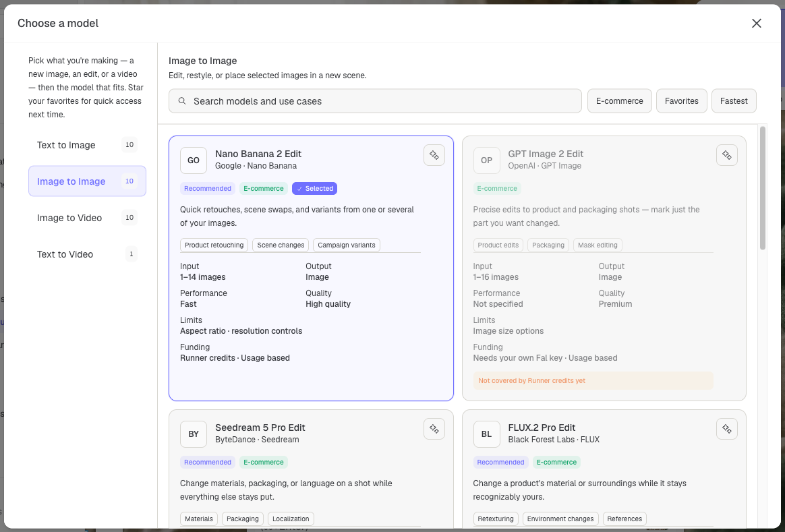Click the 1–14 images input value

tap(203, 277)
